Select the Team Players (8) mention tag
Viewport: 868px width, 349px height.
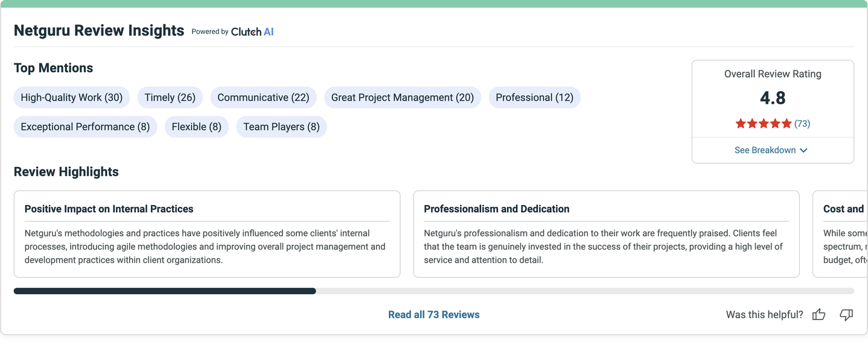(281, 127)
